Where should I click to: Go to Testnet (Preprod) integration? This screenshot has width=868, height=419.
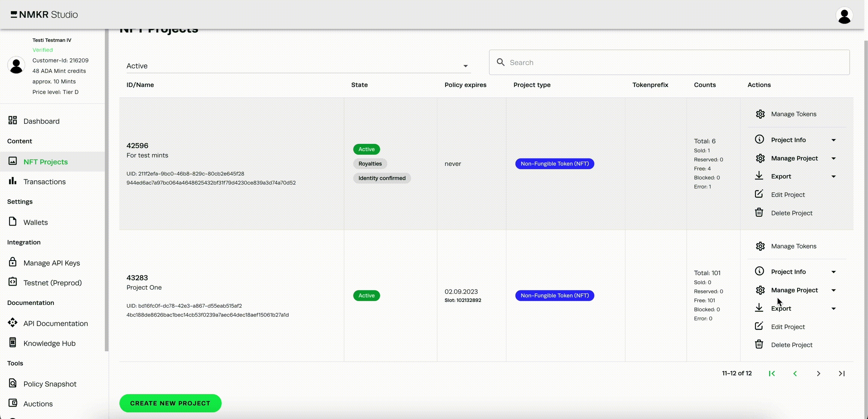[52, 283]
